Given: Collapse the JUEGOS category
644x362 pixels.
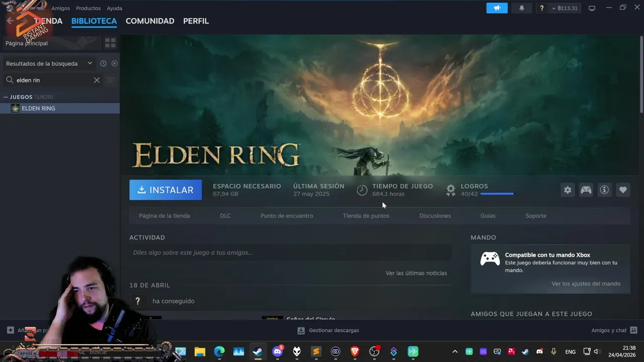Looking at the screenshot, I should coord(6,97).
